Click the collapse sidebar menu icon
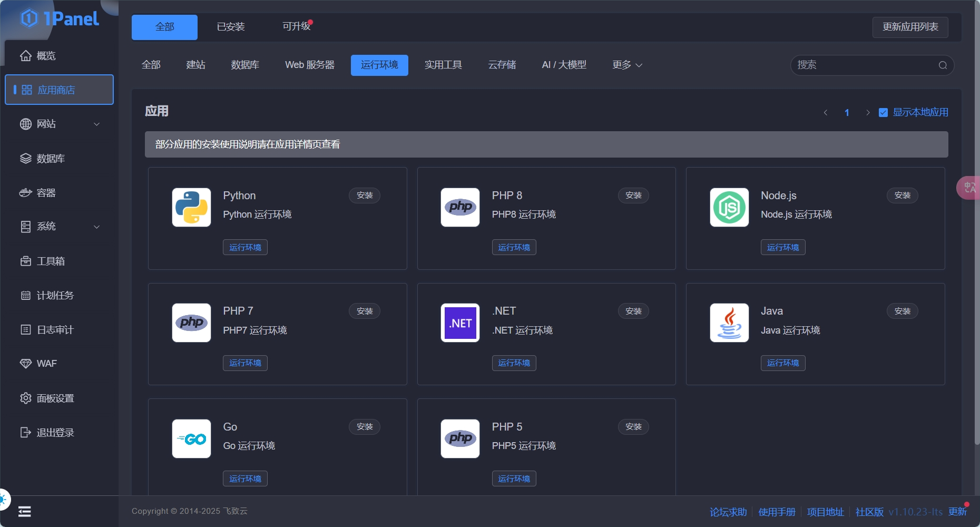 pos(25,511)
